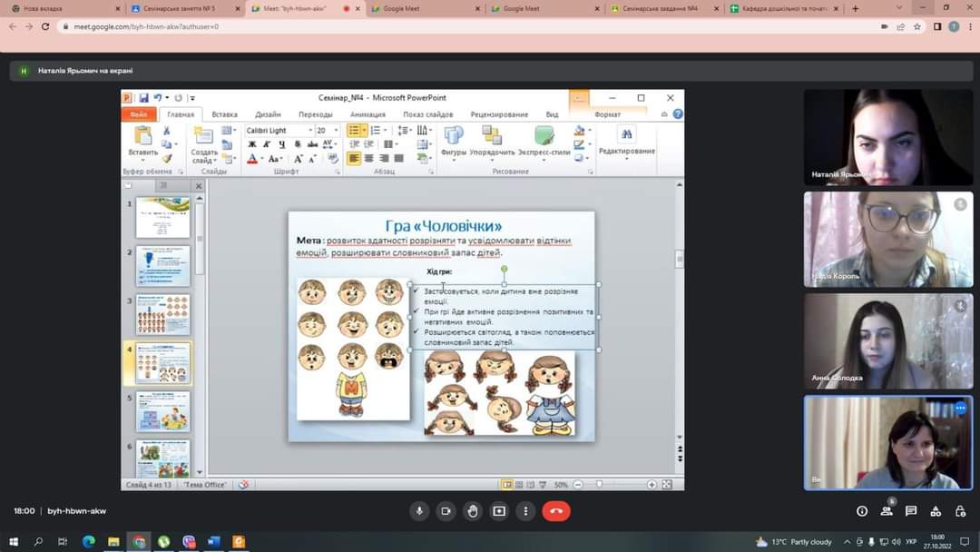Open more options three-dot menu
980x552 pixels.
[x=525, y=511]
